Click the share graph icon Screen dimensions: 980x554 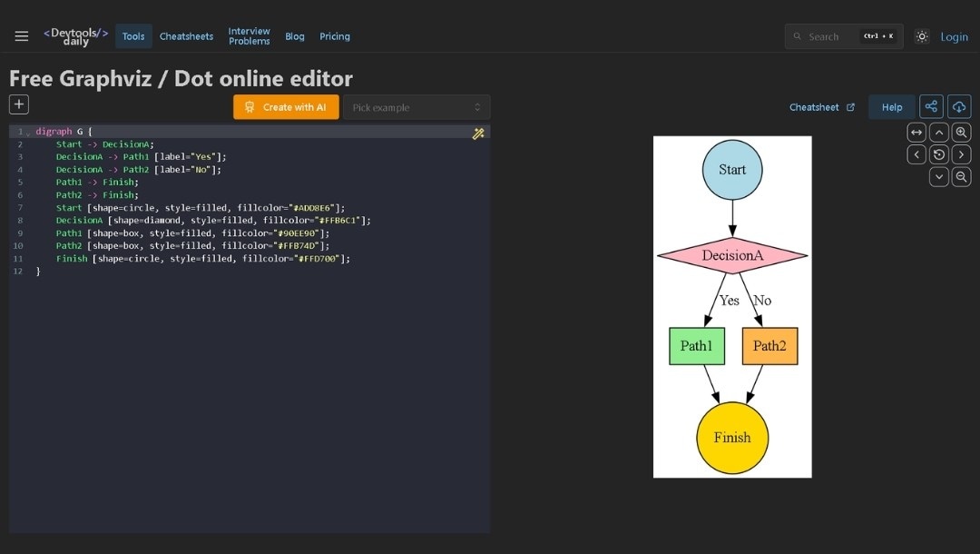pyautogui.click(x=931, y=107)
